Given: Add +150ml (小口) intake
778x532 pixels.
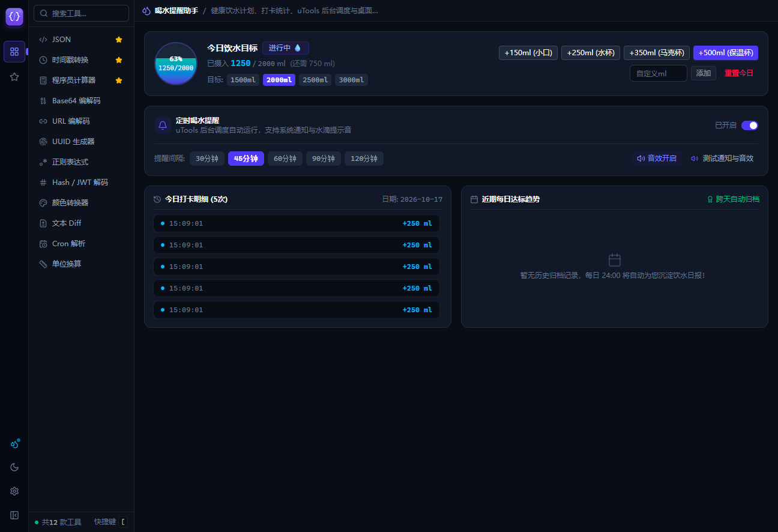Looking at the screenshot, I should tap(528, 53).
